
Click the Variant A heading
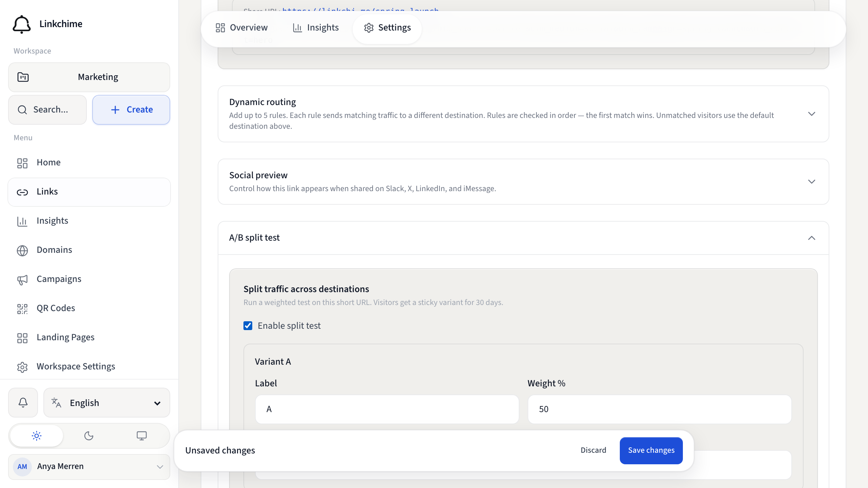point(273,362)
